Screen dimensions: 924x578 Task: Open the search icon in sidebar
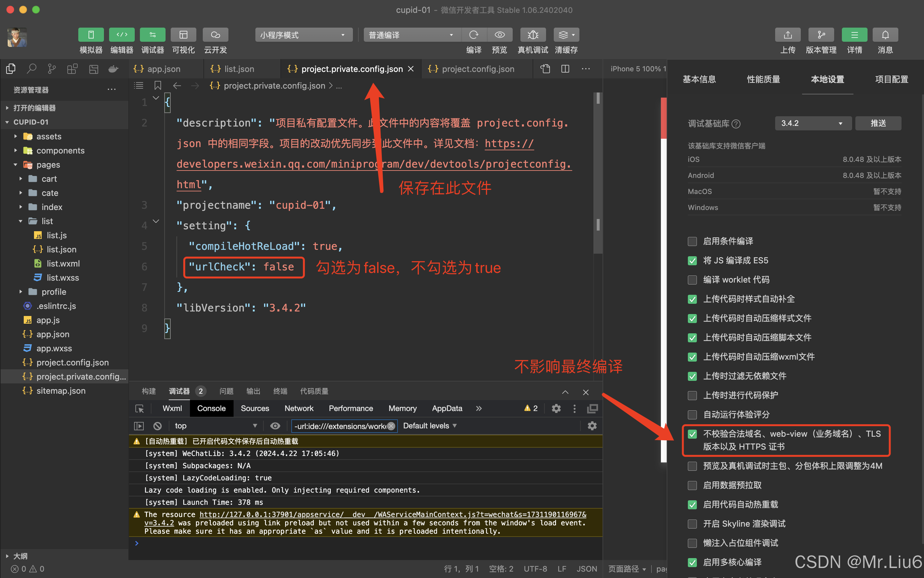click(x=31, y=69)
